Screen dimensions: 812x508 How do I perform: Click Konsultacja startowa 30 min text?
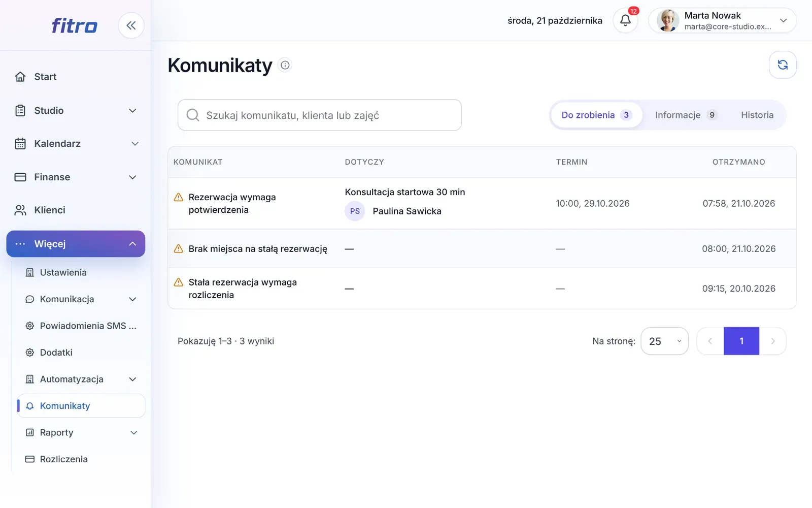click(405, 192)
